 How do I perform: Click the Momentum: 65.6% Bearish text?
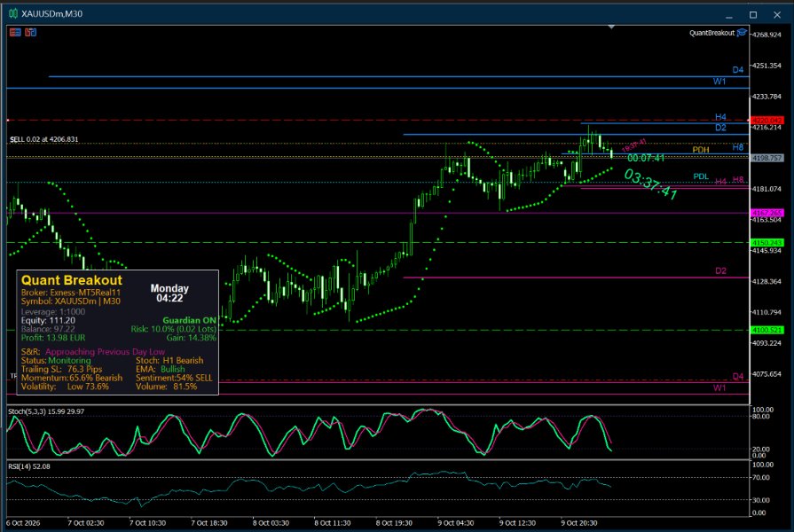coord(71,378)
